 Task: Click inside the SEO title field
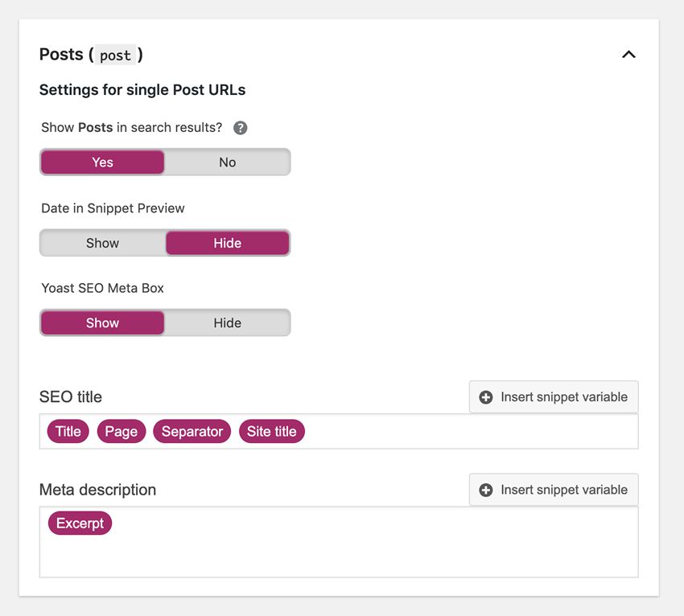[x=443, y=431]
